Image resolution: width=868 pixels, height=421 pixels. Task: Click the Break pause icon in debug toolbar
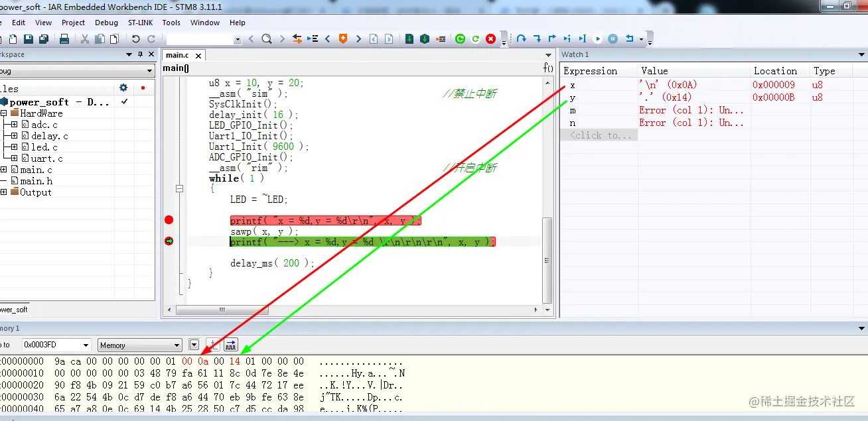[x=613, y=39]
